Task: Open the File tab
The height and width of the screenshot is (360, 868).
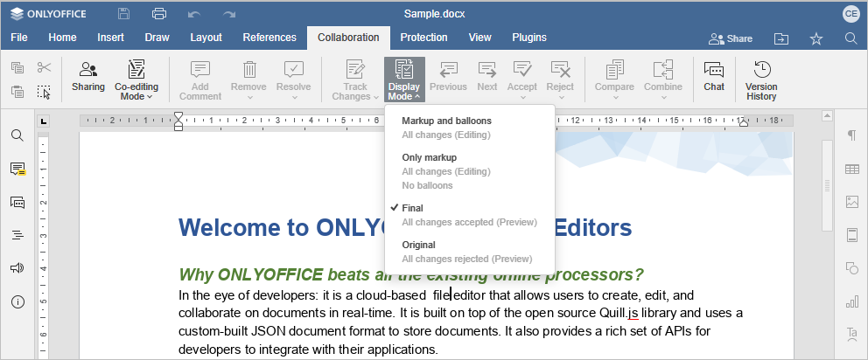Action: coord(19,38)
